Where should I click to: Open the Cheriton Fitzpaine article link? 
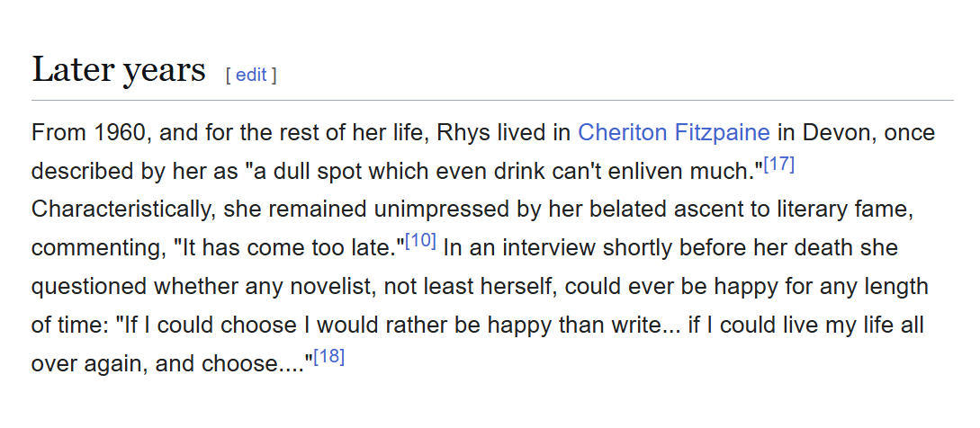[x=673, y=133]
